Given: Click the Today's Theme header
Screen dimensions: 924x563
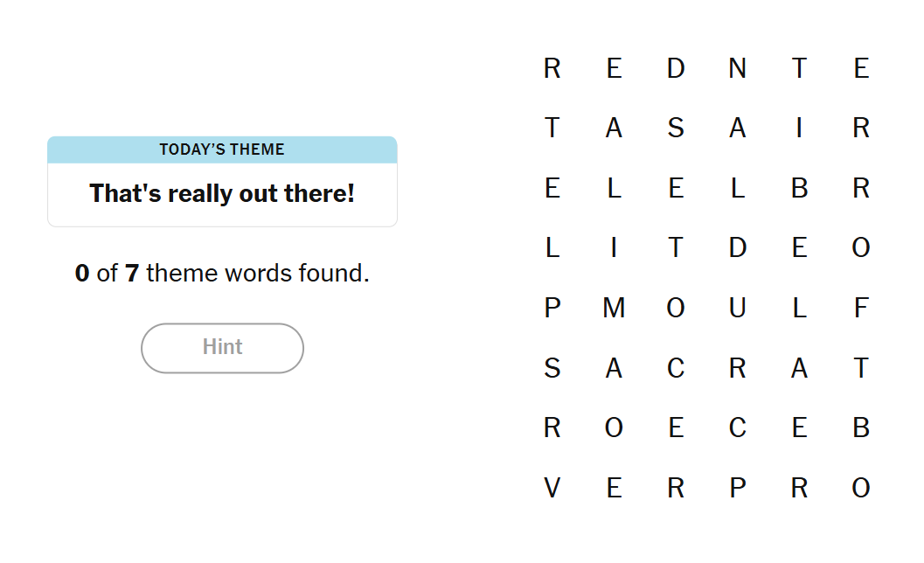Looking at the screenshot, I should pos(222,149).
